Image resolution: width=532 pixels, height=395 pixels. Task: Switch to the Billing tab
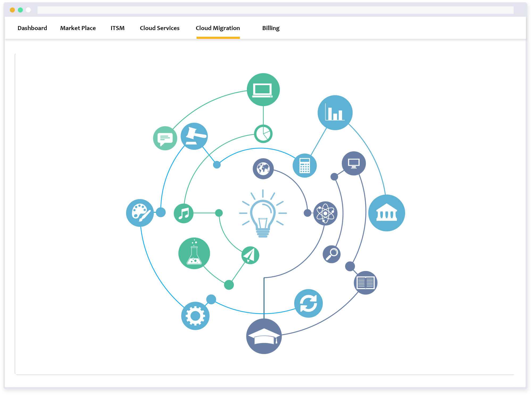pos(271,28)
